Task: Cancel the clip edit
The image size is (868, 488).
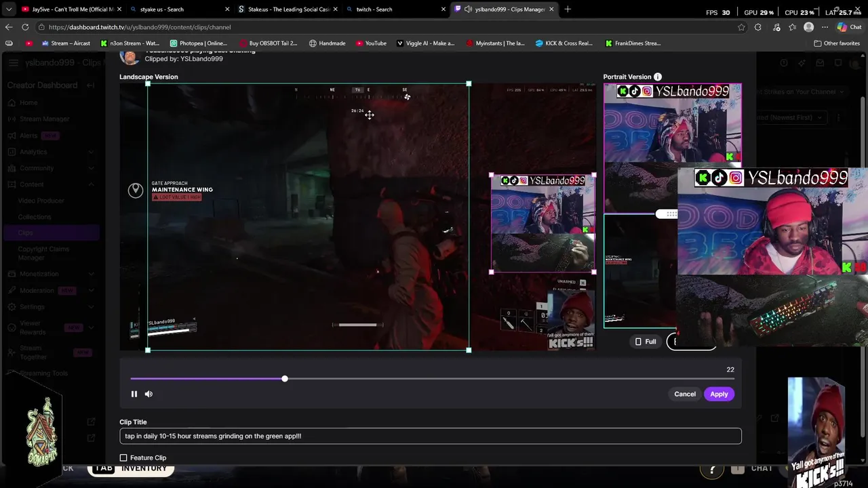Action: coord(685,394)
